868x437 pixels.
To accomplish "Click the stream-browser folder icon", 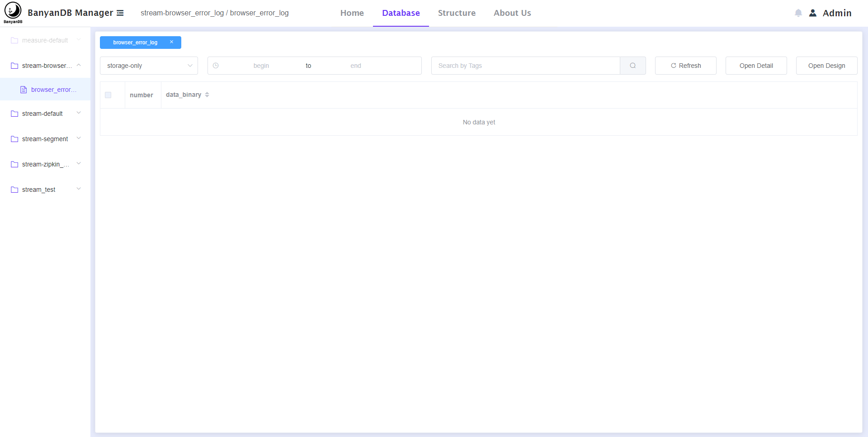I will tap(14, 66).
